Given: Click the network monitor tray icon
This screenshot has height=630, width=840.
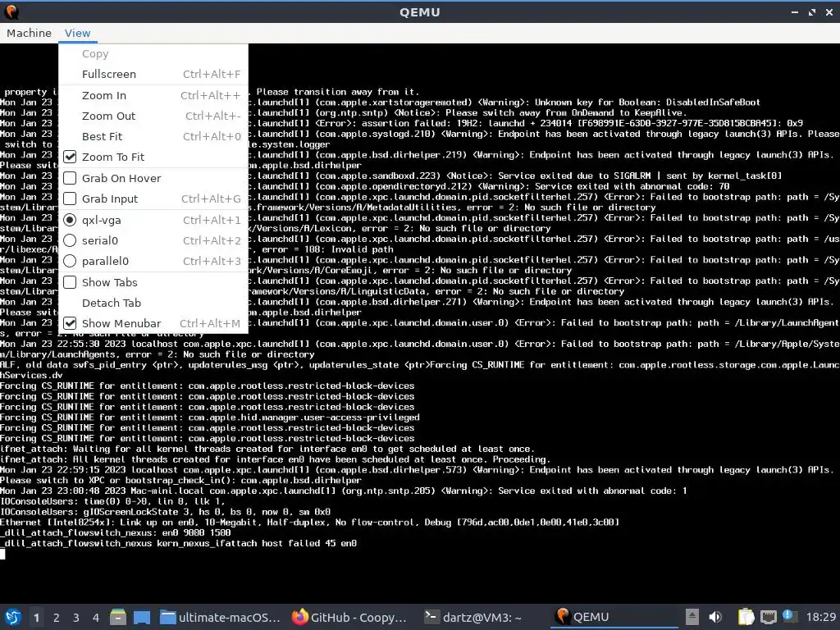Looking at the screenshot, I should [x=768, y=617].
